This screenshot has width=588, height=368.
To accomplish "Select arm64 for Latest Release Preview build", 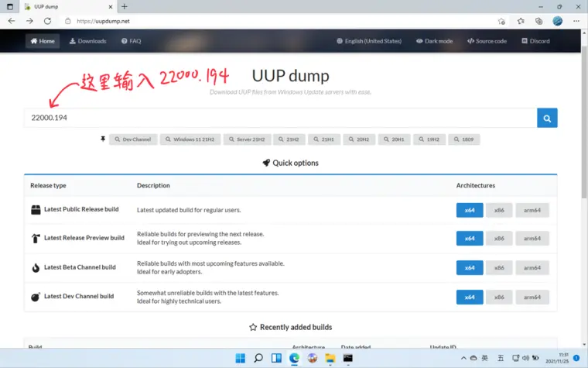I will point(532,239).
